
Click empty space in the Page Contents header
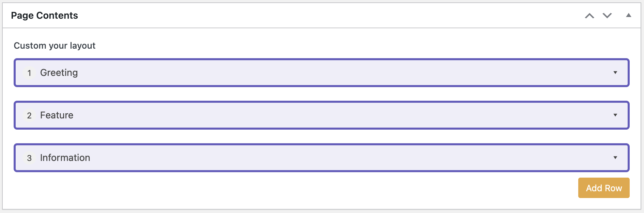[x=307, y=16]
